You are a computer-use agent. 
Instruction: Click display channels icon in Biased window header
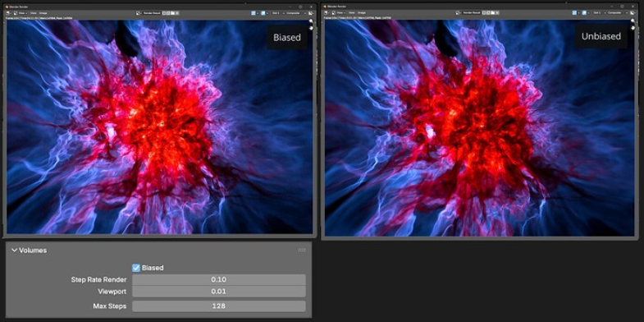[311, 13]
